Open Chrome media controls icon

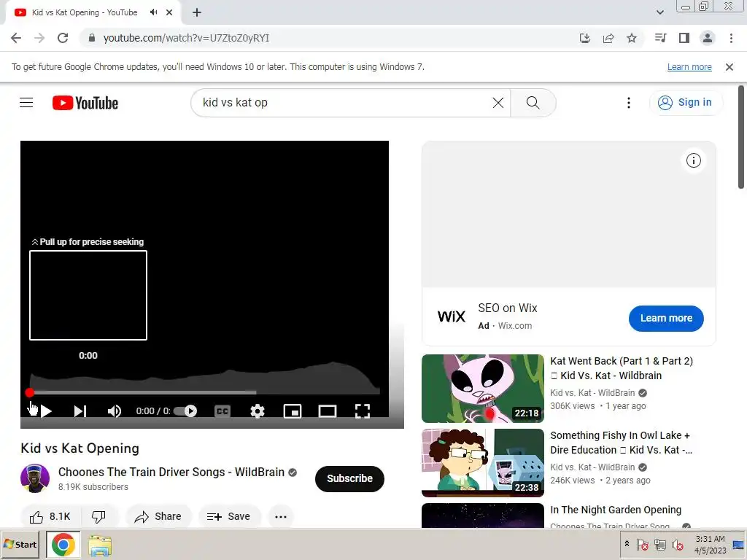(660, 38)
